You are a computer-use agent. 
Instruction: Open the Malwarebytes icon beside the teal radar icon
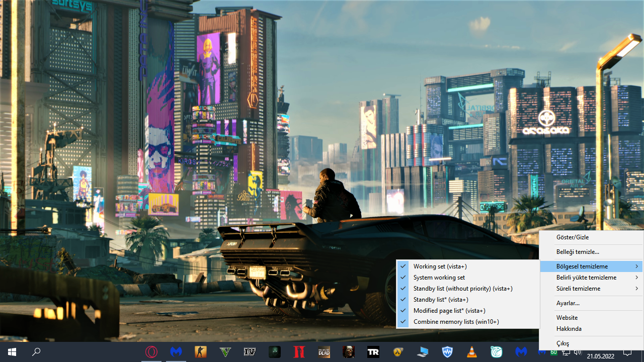521,352
